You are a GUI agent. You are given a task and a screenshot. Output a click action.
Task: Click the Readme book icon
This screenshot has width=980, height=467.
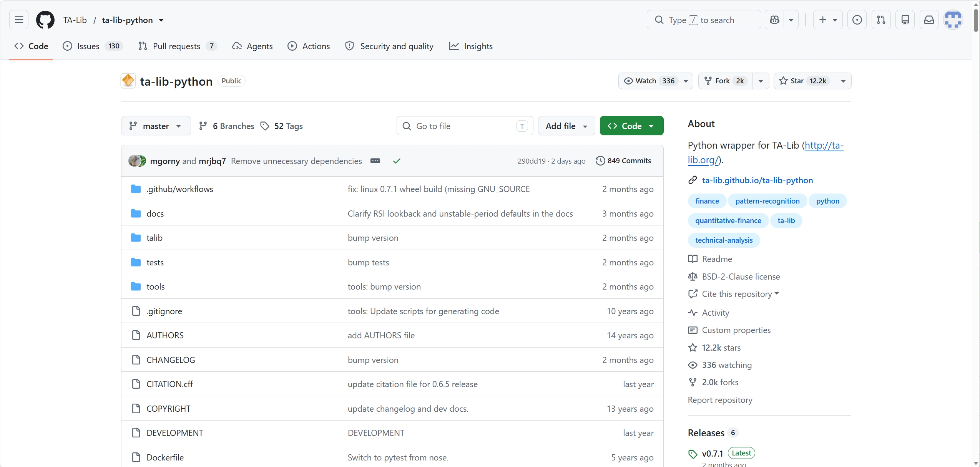pos(693,258)
